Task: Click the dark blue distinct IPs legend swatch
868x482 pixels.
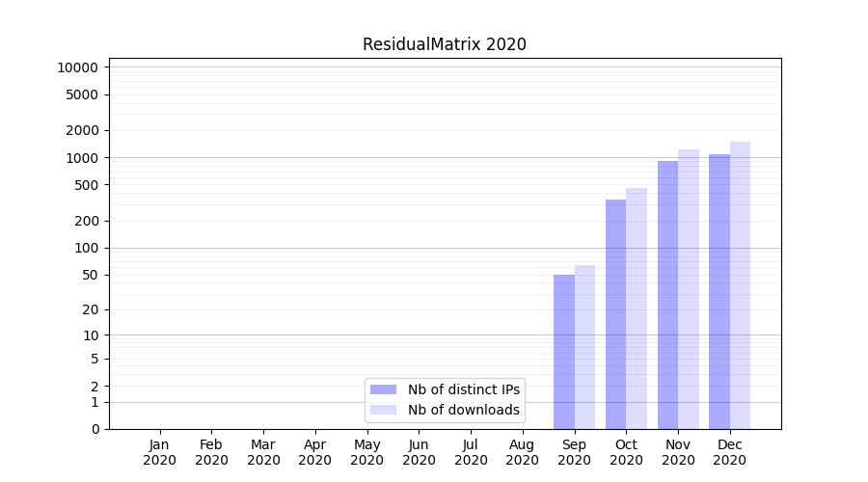Action: (x=383, y=389)
